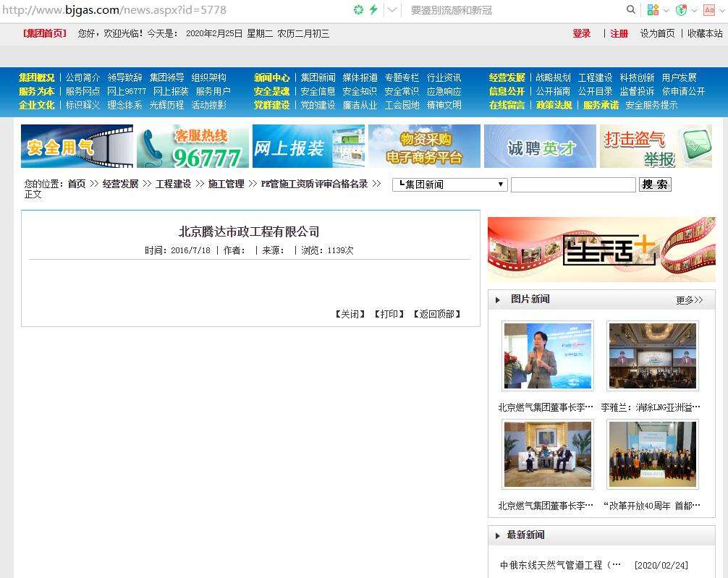Click the 网上报装 online installation banner
This screenshot has width=728, height=578.
point(308,145)
